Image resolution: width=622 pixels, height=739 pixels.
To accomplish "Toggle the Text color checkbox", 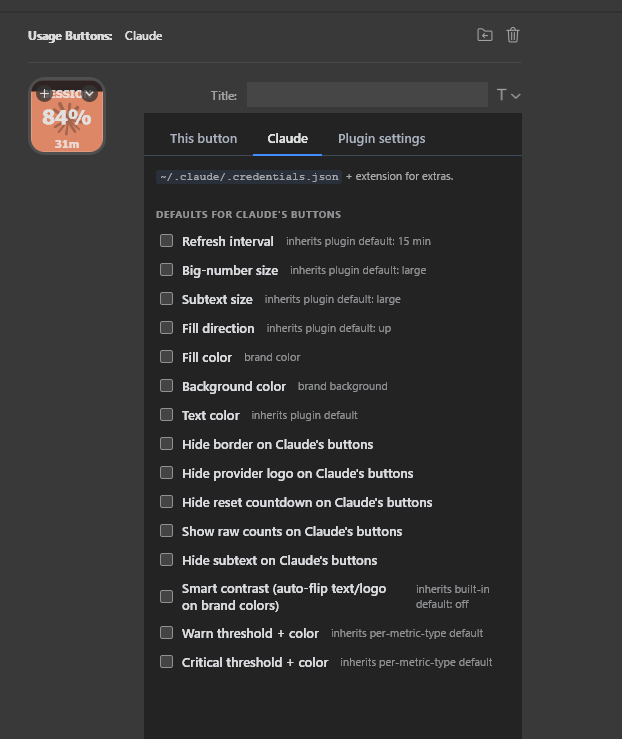I will coord(166,414).
